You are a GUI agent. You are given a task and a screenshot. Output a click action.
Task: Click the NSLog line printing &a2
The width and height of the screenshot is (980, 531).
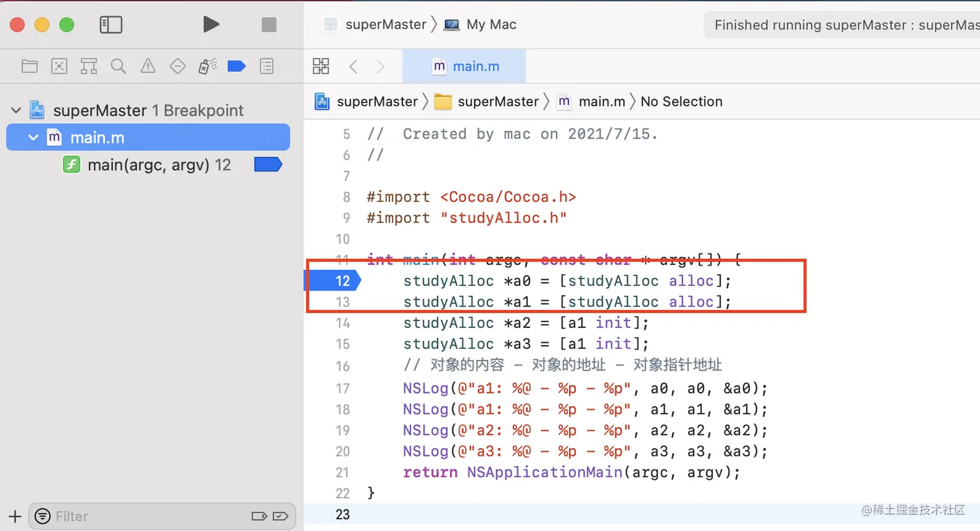tap(585, 431)
